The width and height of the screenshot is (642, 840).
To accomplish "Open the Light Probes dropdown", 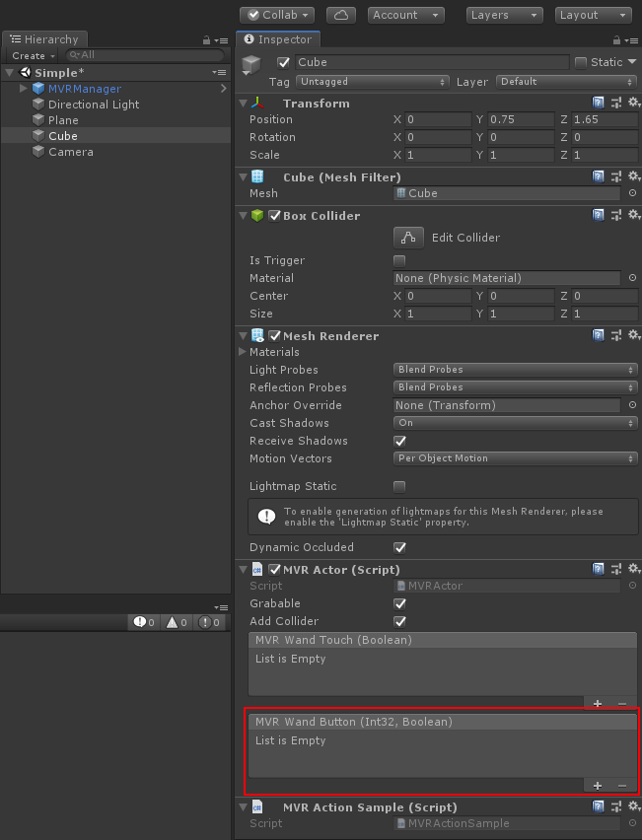I will click(x=515, y=369).
